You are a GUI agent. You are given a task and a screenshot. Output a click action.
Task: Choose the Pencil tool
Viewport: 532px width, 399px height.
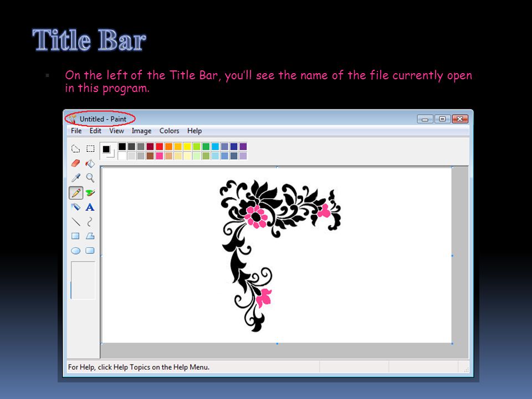click(75, 193)
